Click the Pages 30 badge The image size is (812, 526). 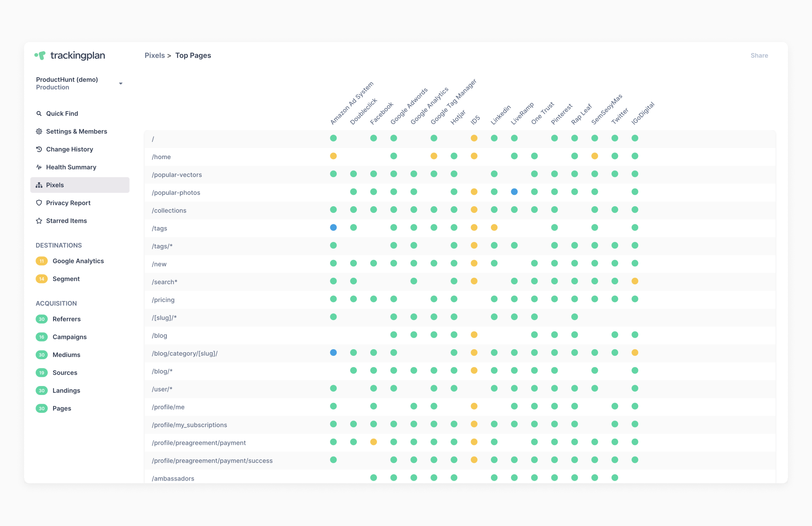click(x=42, y=408)
